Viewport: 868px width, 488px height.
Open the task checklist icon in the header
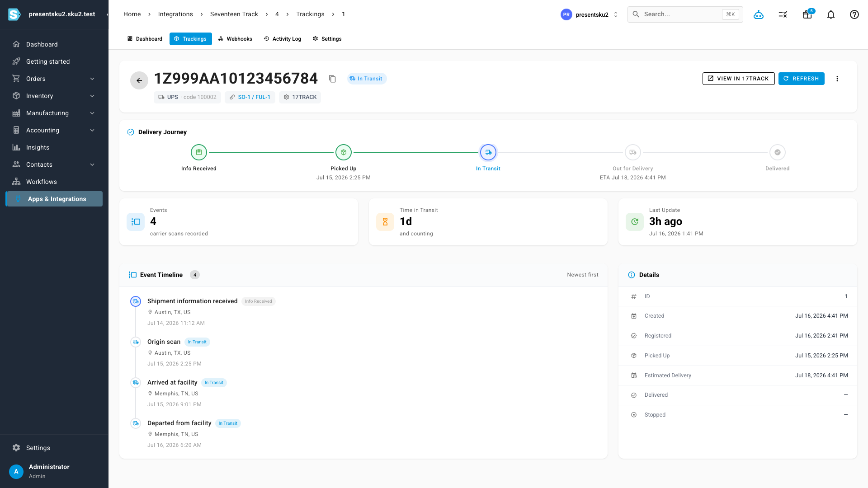(x=783, y=14)
